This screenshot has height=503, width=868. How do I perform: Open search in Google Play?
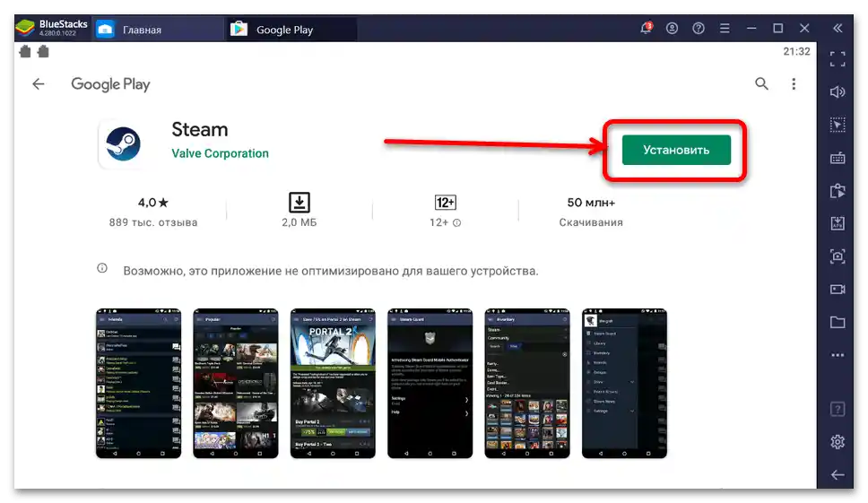[761, 84]
